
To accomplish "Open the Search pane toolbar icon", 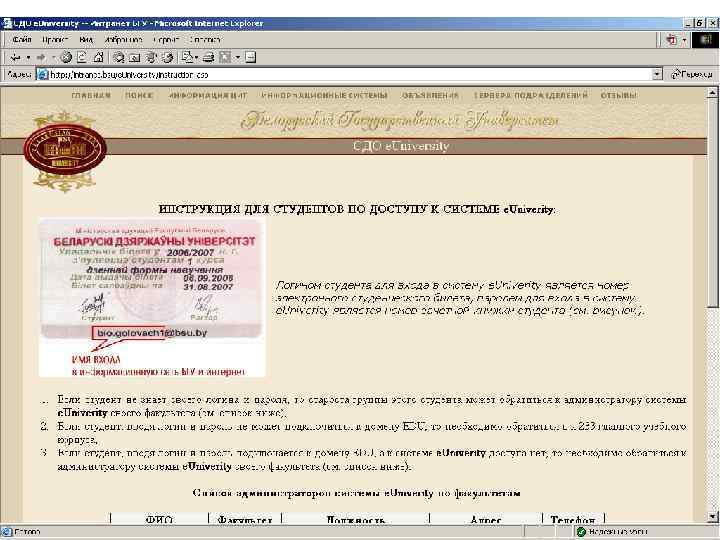I will [x=119, y=57].
